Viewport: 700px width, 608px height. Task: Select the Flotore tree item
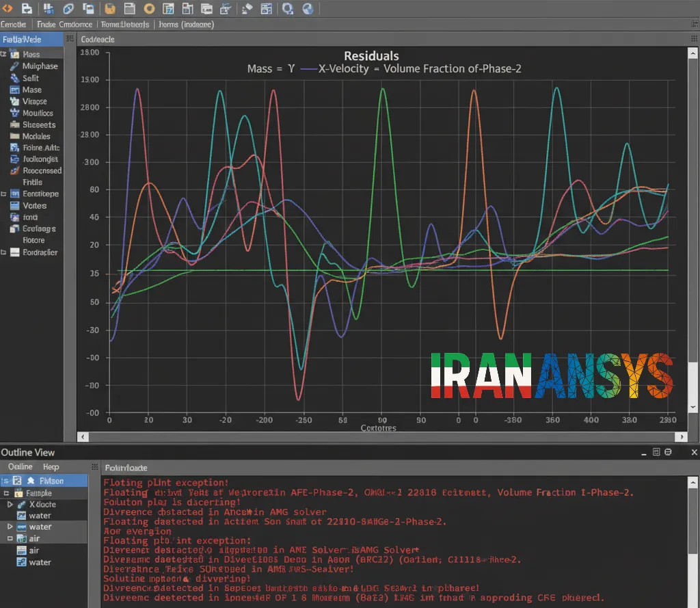tap(33, 240)
